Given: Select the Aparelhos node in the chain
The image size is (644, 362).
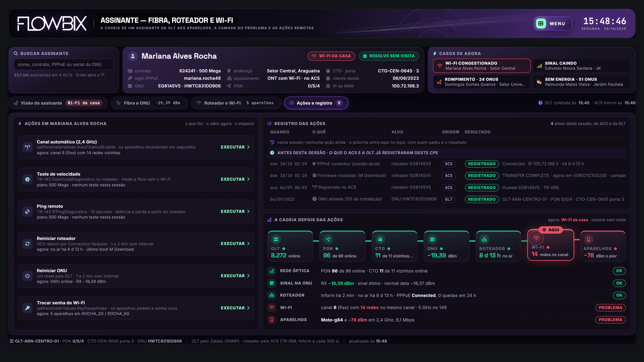Looking at the screenshot, I should point(603,246).
